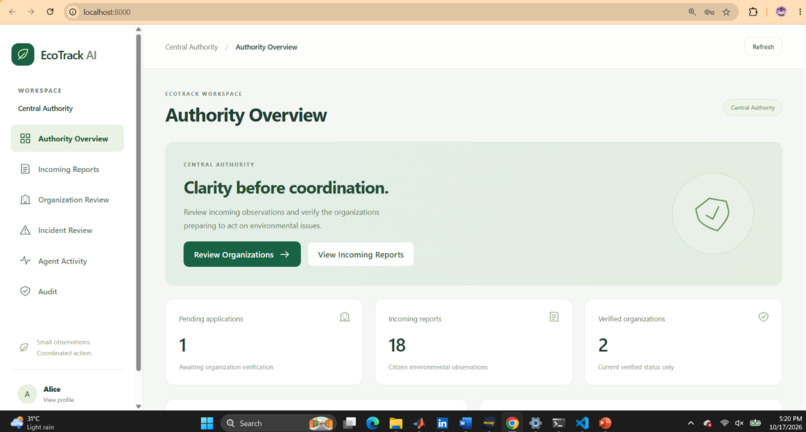Open the Chrome extensions puzzle icon

pyautogui.click(x=753, y=12)
